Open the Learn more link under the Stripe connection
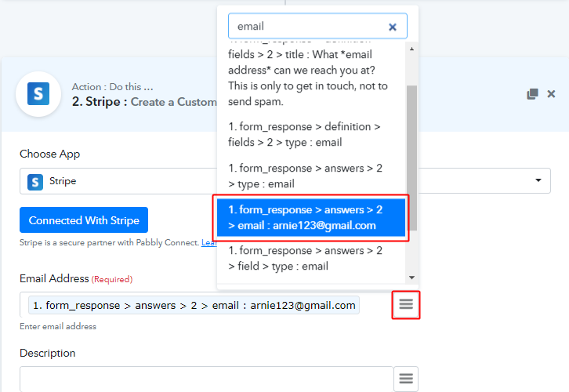This screenshot has width=569, height=392. pos(209,242)
